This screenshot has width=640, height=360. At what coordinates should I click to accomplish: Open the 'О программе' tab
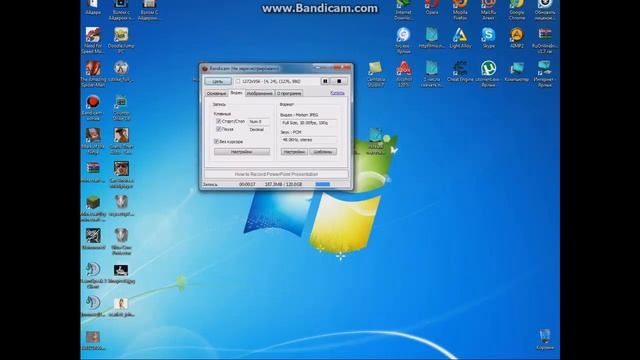289,93
